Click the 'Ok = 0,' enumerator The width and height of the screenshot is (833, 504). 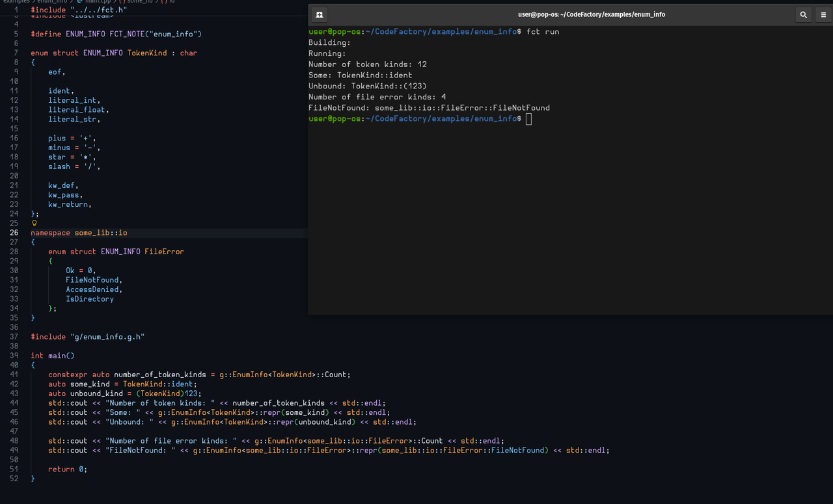coord(81,271)
